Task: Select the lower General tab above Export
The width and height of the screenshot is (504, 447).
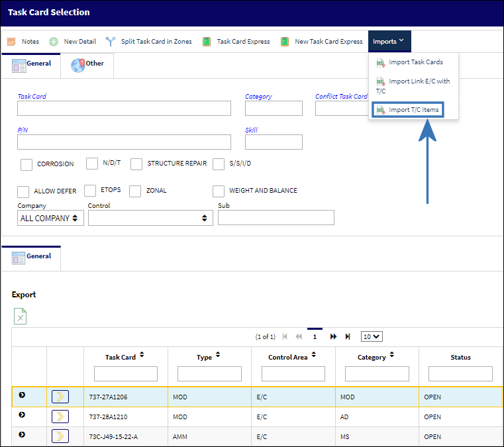Action: [31, 258]
